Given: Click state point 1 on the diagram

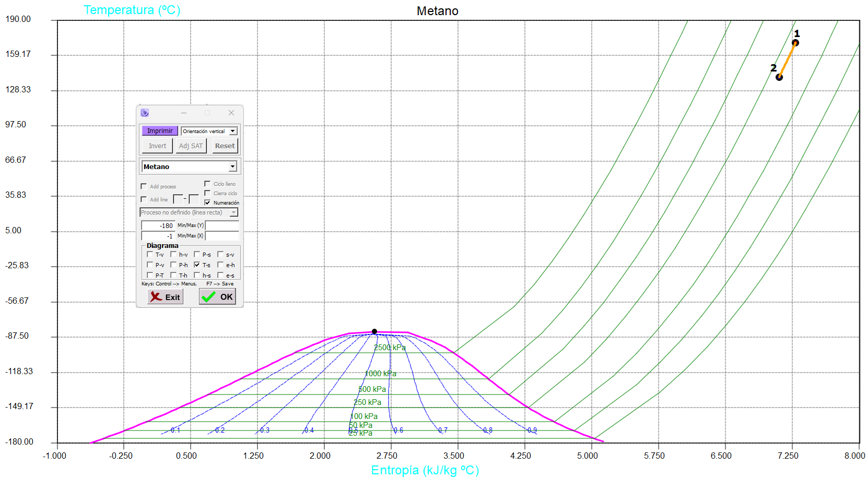Looking at the screenshot, I should tap(795, 43).
